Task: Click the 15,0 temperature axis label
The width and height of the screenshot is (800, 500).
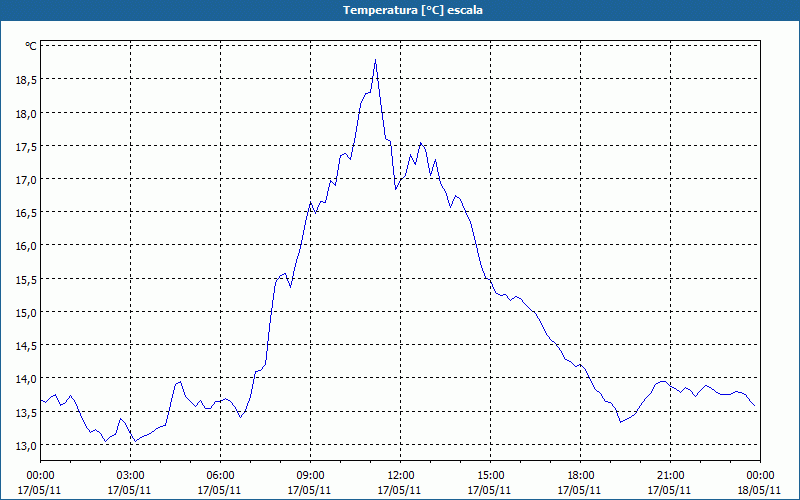Action: pos(27,313)
